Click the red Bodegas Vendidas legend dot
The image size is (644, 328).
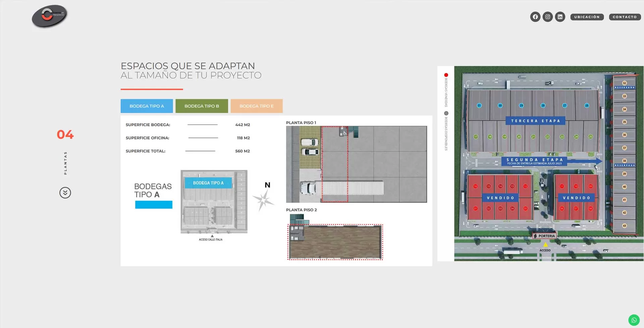point(446,75)
